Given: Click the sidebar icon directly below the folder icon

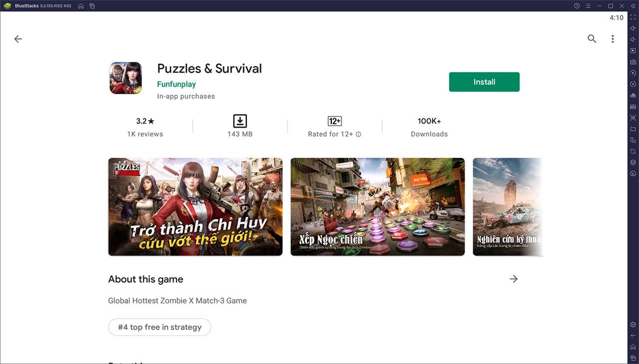Looking at the screenshot, I should (x=633, y=140).
